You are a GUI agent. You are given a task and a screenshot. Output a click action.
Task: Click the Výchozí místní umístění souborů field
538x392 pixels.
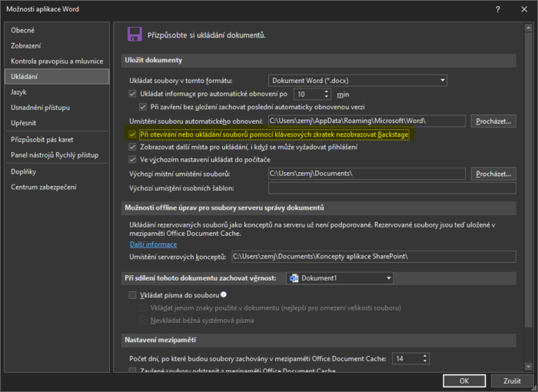(367, 174)
